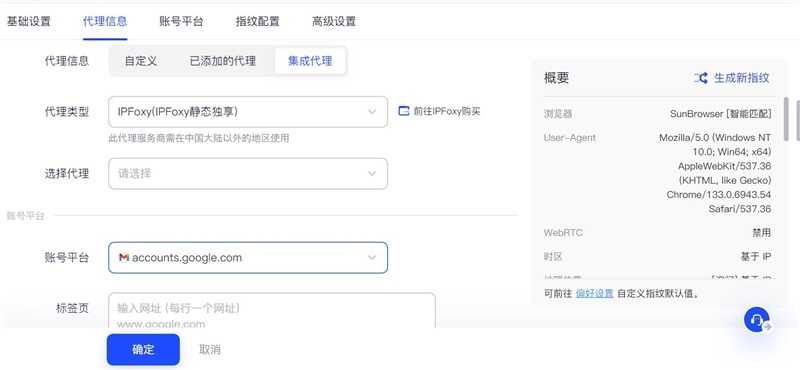The height and width of the screenshot is (370, 800).
Task: Click the 标签页 URL text area
Action: click(272, 310)
